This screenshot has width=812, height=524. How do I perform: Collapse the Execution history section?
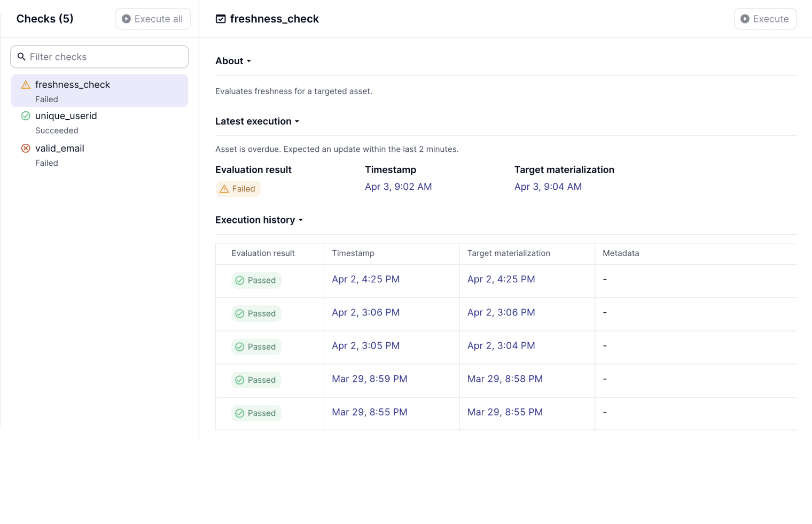259,220
